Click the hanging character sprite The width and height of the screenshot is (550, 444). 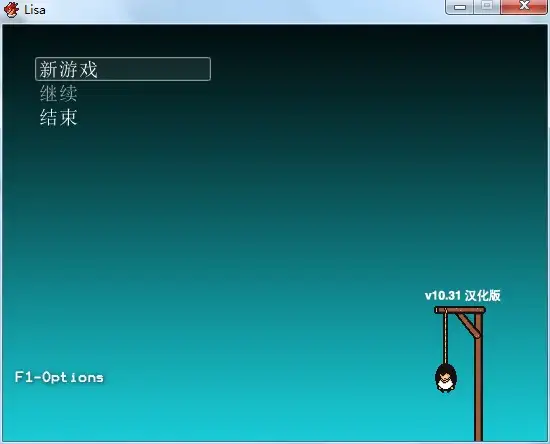coord(446,378)
